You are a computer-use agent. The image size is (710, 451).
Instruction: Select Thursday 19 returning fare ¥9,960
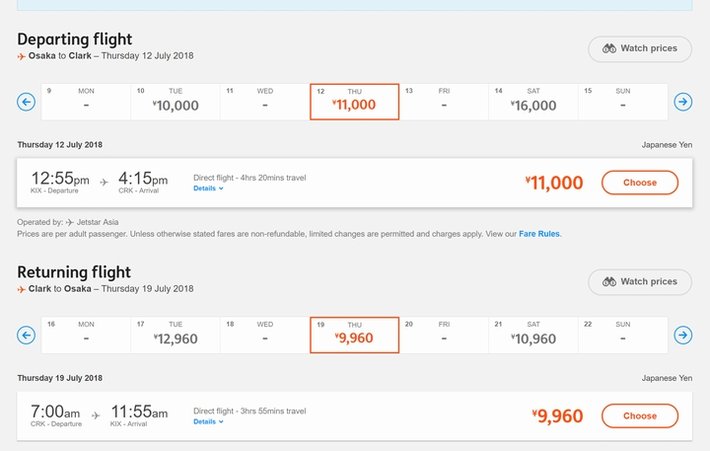[355, 335]
